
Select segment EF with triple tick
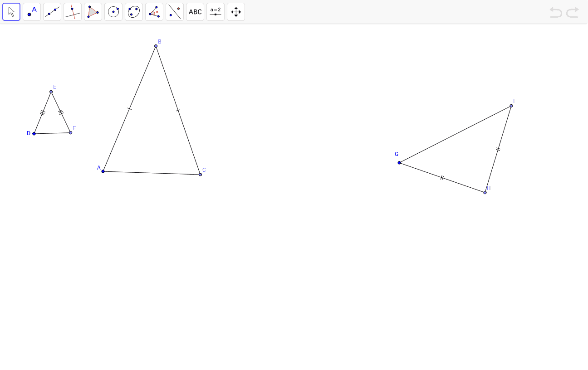coord(61,112)
